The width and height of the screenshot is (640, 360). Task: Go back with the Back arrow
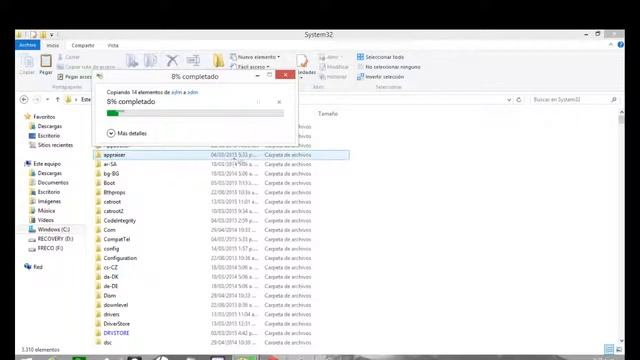click(x=24, y=99)
